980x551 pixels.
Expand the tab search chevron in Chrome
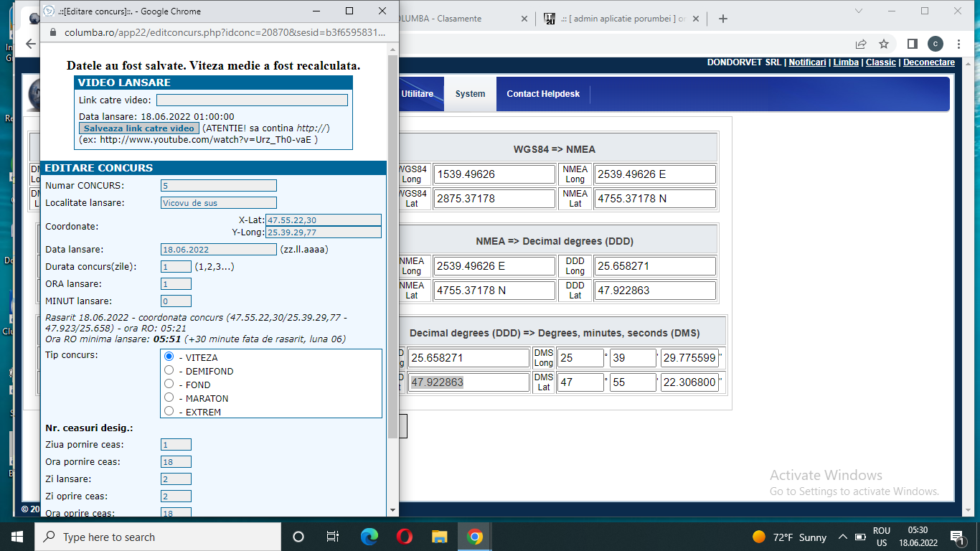(859, 11)
